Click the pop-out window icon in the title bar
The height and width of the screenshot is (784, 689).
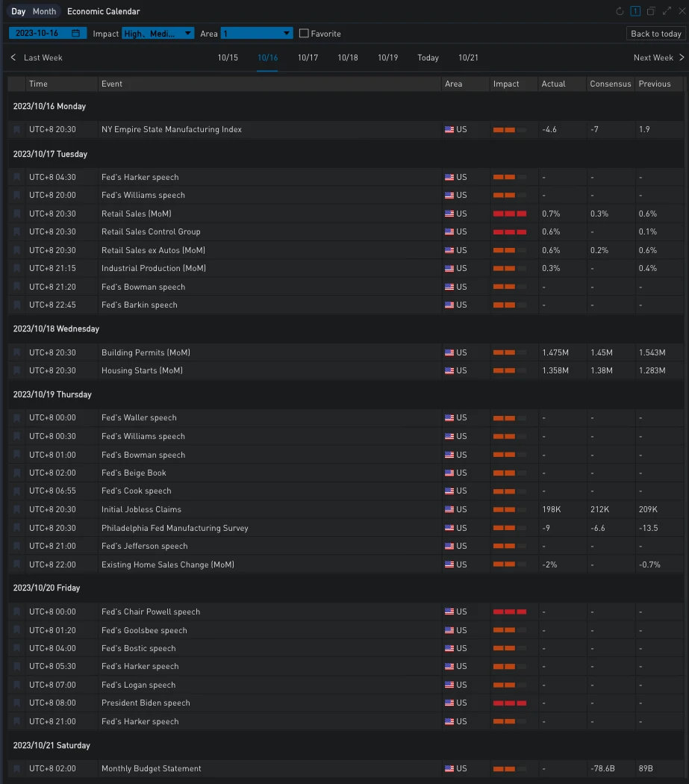click(651, 11)
